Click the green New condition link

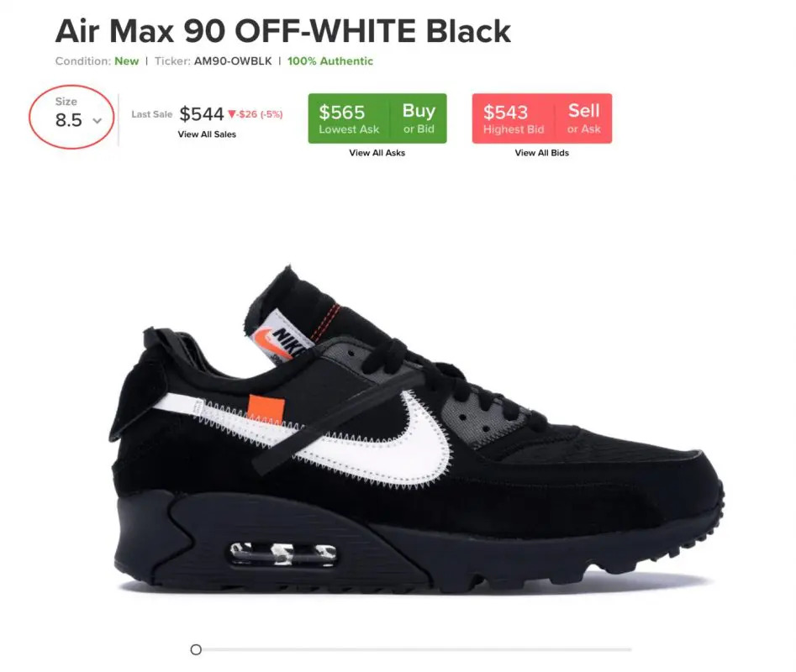click(126, 61)
